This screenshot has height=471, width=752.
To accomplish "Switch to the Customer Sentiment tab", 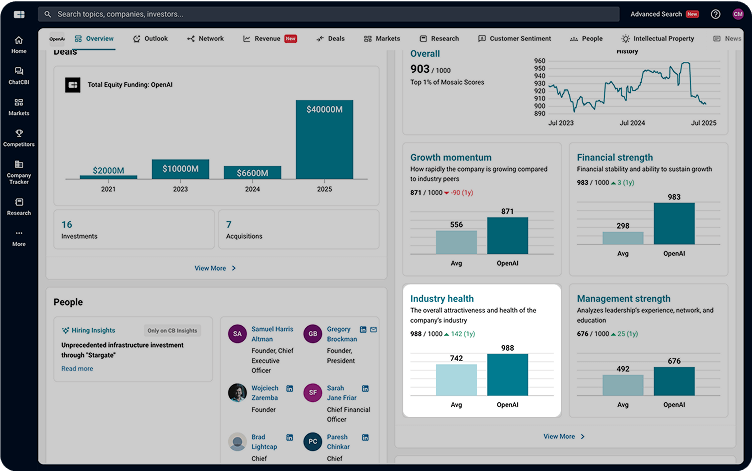I will pos(516,38).
